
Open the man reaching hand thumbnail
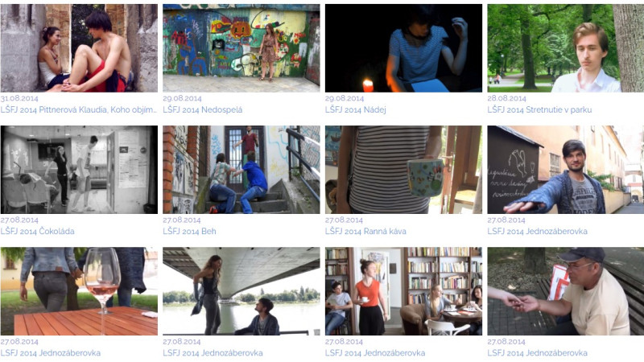click(566, 170)
